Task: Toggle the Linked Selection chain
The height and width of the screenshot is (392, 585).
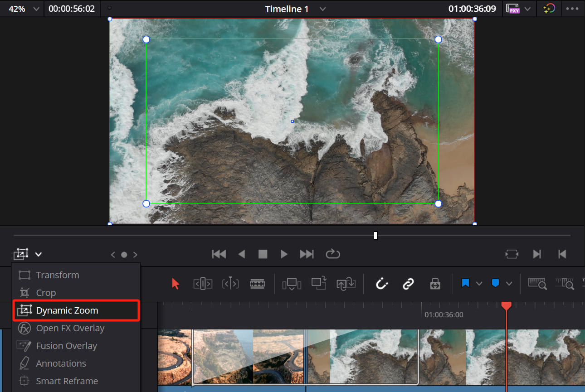Action: click(408, 284)
